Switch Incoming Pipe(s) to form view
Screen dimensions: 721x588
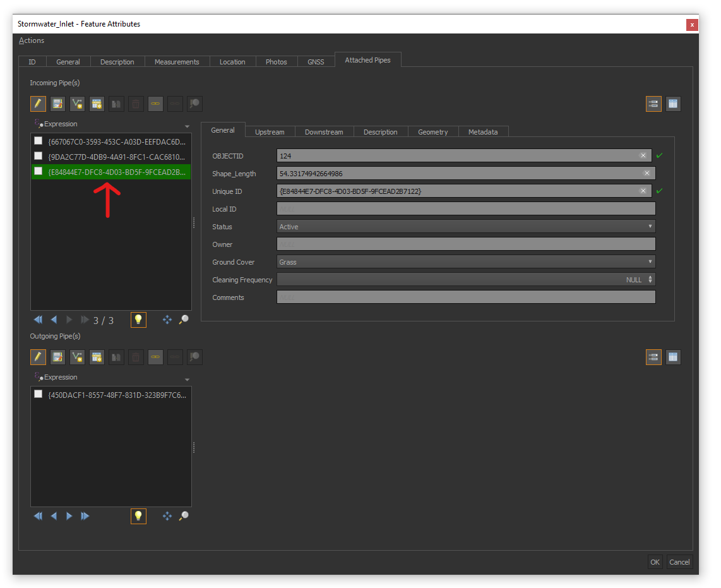[x=653, y=104]
